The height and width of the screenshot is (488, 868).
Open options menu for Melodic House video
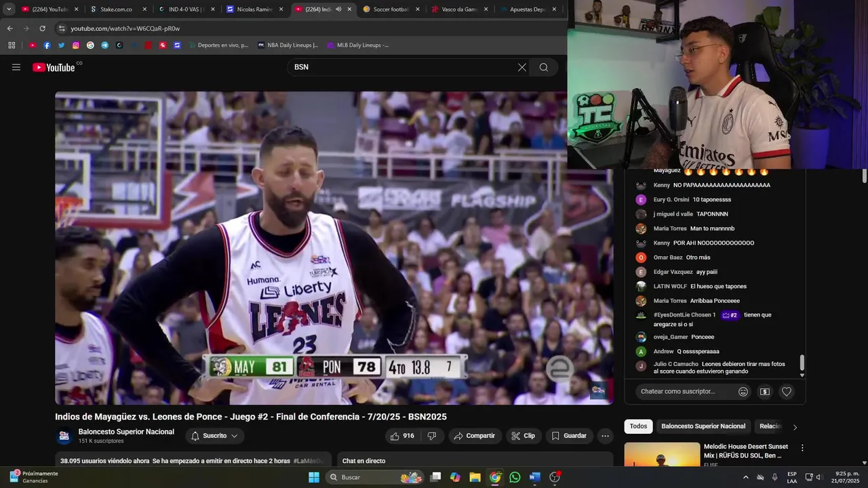pos(802,448)
